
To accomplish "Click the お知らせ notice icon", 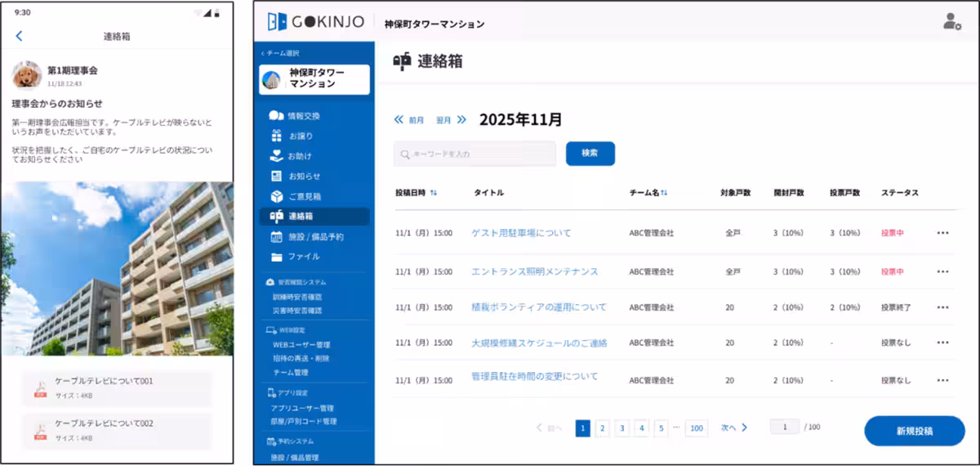I will (x=276, y=176).
